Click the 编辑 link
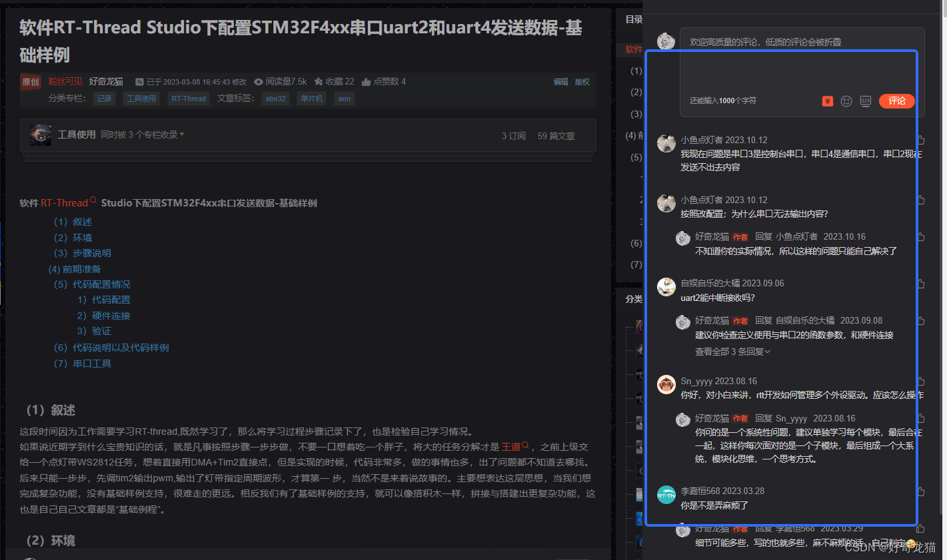This screenshot has width=947, height=560. point(560,82)
